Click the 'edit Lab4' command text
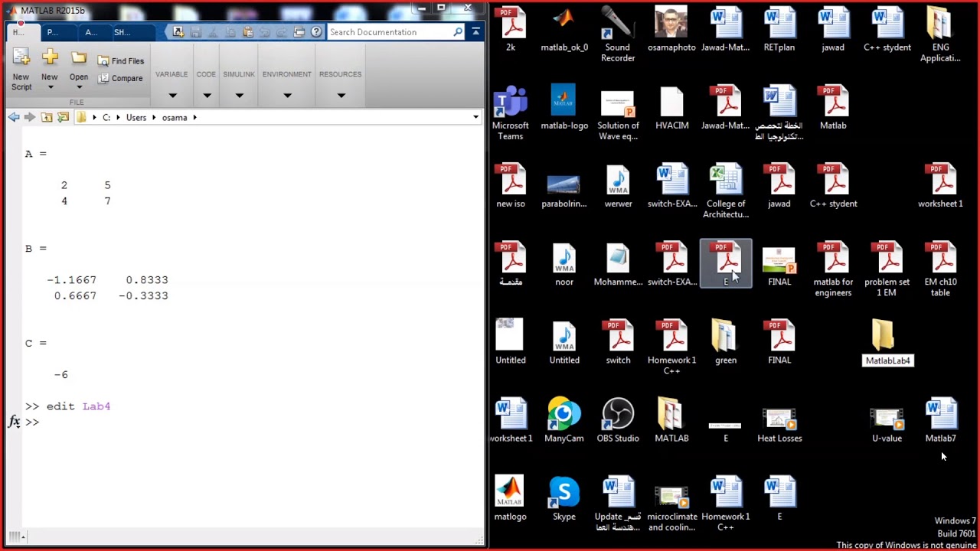This screenshot has width=980, height=551. coord(78,406)
